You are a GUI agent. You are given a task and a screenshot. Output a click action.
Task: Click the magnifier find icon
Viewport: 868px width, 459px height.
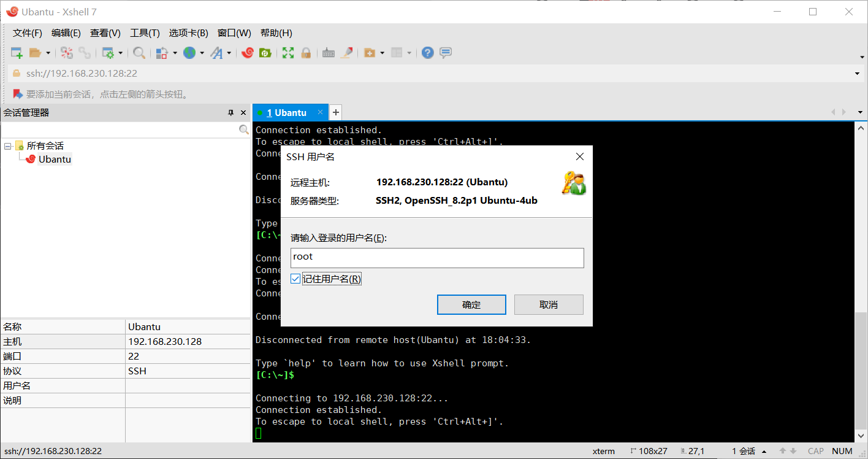139,53
